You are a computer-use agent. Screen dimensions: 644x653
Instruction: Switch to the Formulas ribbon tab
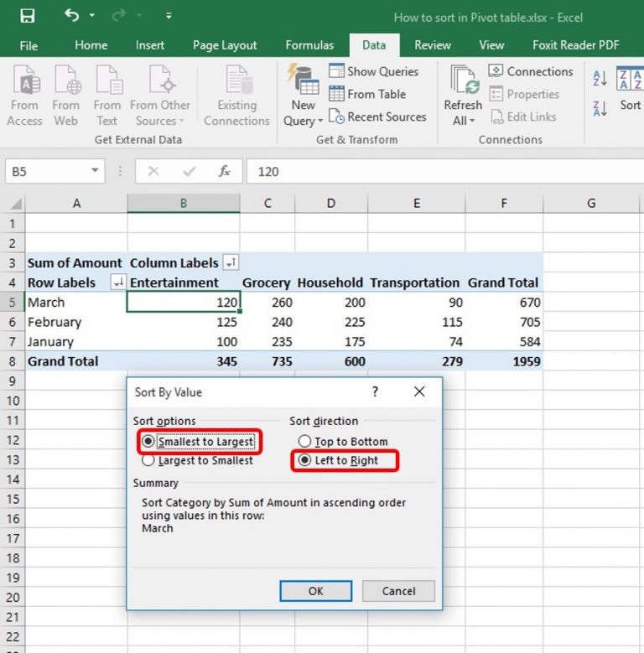309,45
